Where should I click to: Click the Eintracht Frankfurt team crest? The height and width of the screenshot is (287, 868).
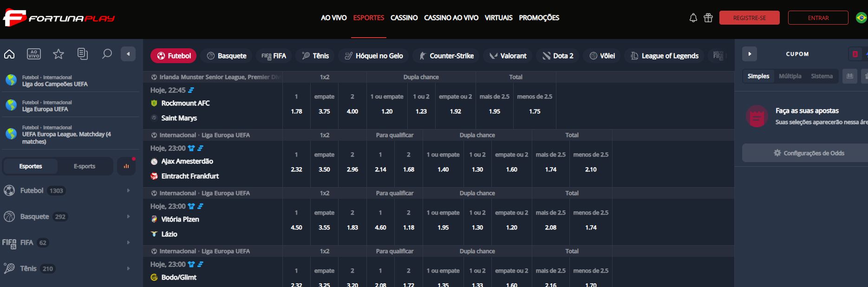tap(154, 176)
